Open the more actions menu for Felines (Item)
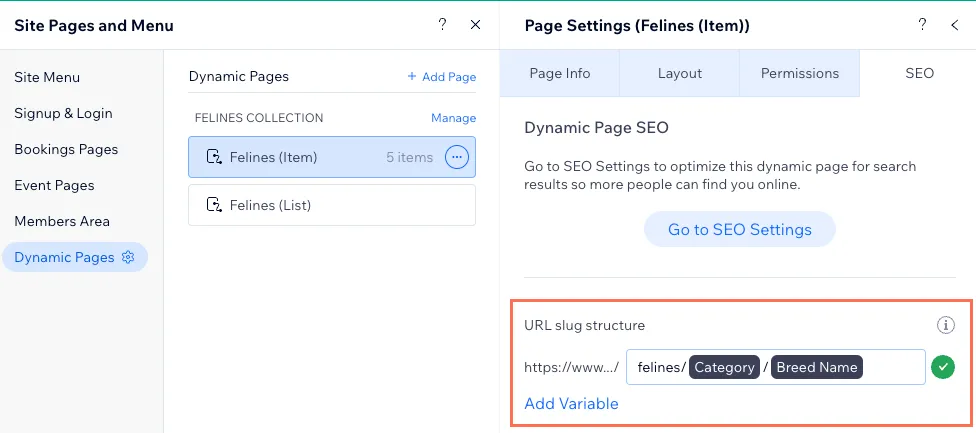976x433 pixels. (x=456, y=157)
